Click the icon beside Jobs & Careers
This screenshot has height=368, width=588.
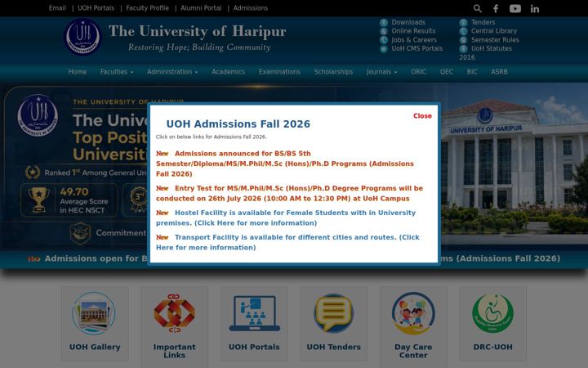pos(384,40)
